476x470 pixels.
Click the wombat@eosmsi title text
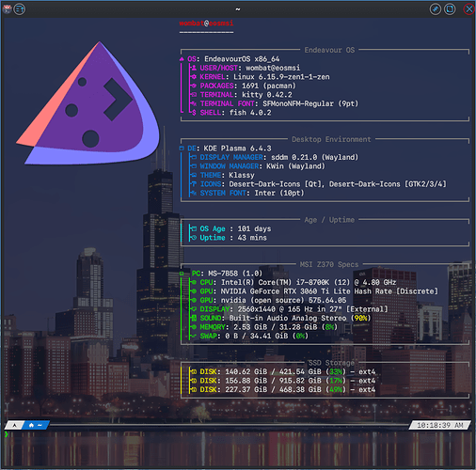[x=206, y=23]
